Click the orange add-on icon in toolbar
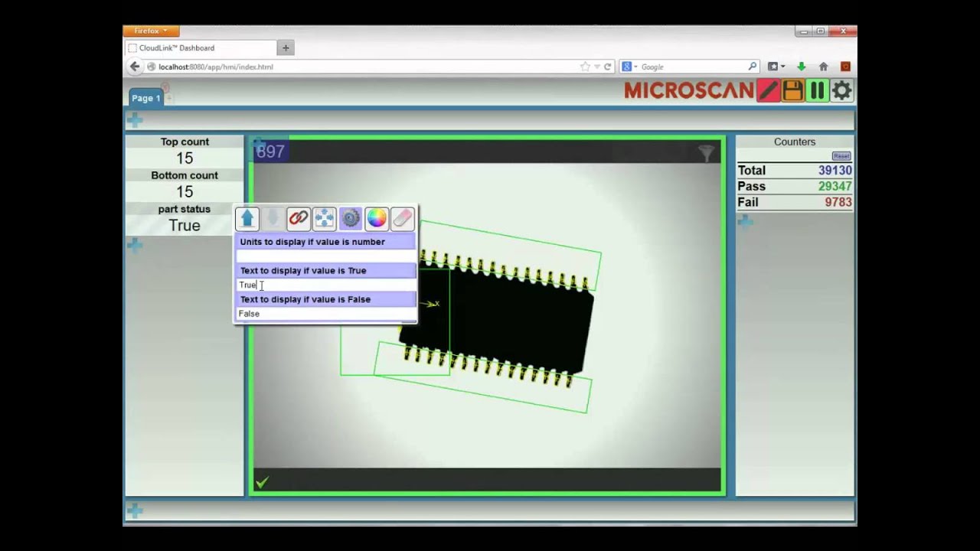 tap(845, 67)
